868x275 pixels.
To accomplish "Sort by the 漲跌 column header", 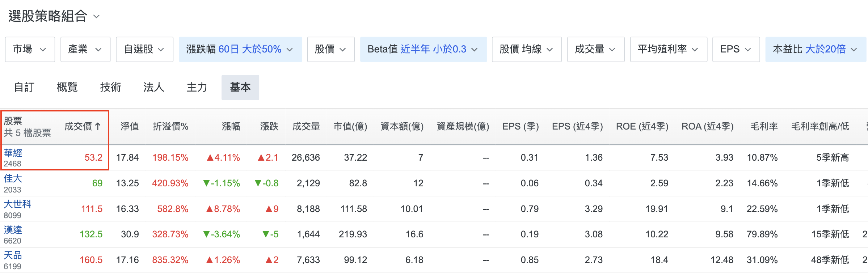I will click(269, 127).
